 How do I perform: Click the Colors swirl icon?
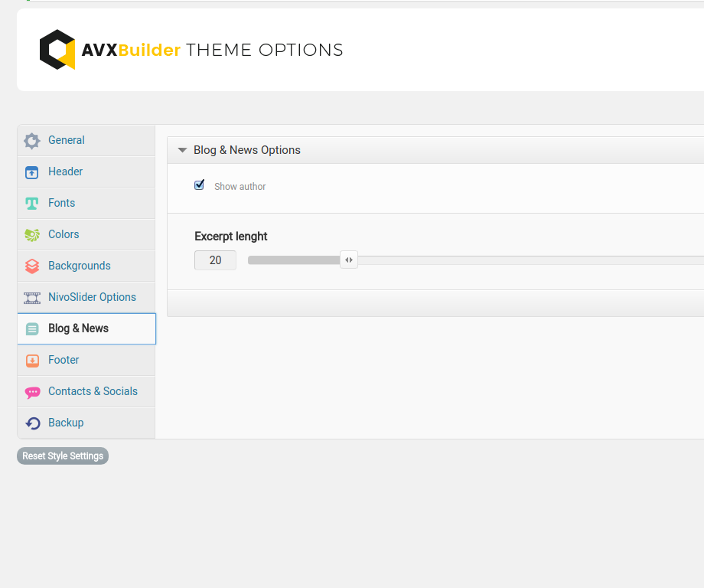31,235
